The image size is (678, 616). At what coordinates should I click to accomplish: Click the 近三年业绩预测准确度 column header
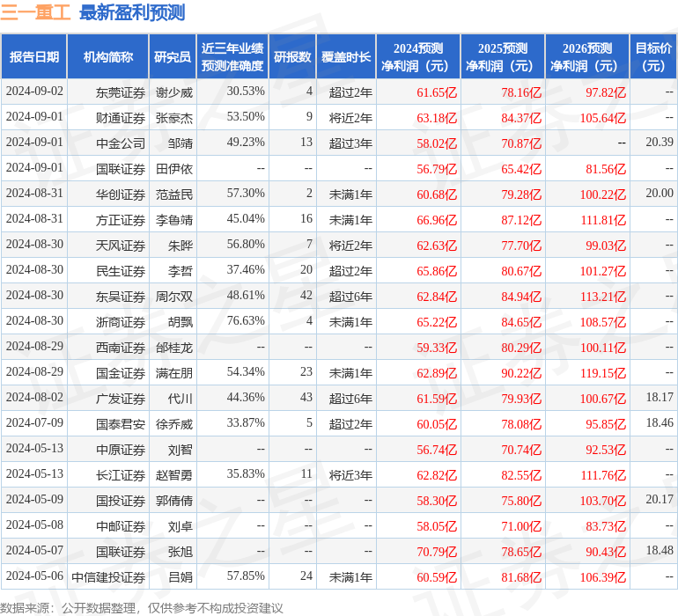(232, 57)
